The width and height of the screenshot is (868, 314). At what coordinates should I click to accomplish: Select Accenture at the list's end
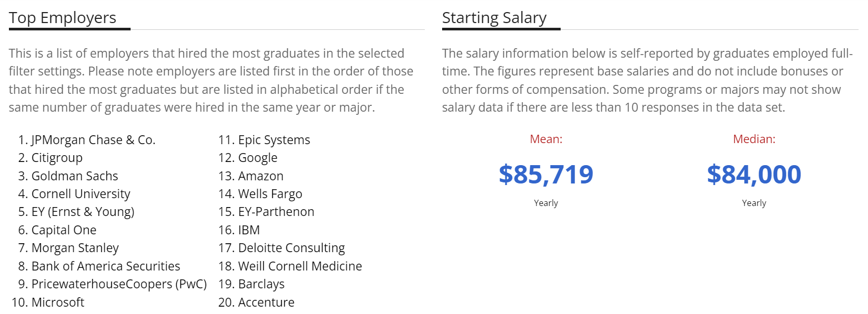(266, 302)
